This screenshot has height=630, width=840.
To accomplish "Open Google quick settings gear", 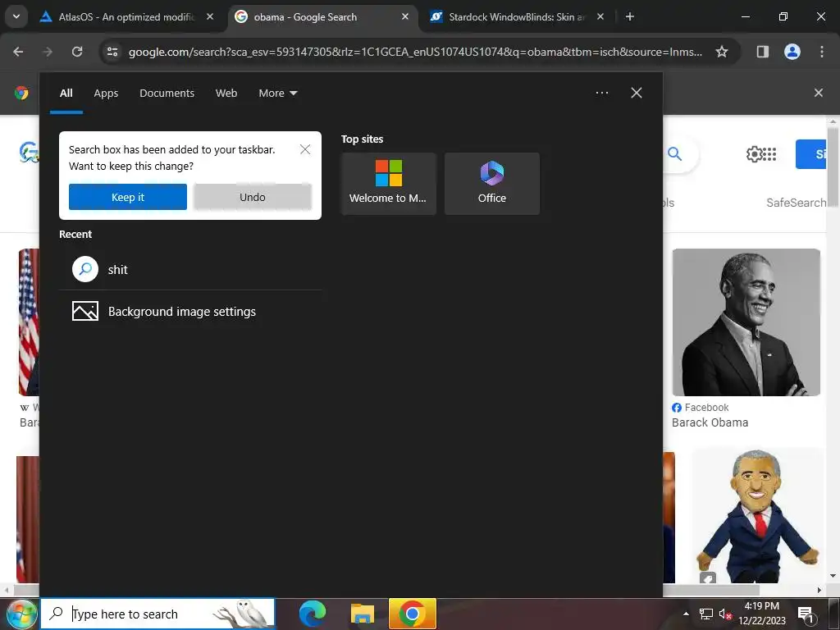I will coord(754,154).
